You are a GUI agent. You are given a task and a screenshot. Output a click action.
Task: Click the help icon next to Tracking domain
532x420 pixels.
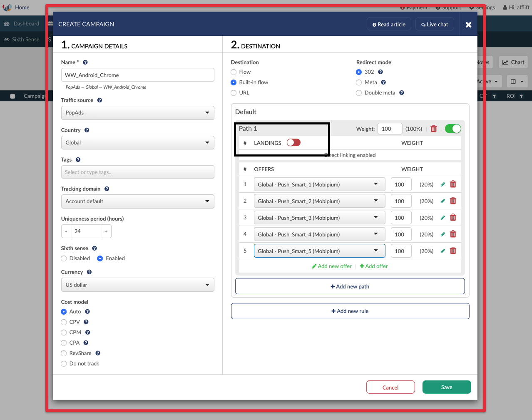[x=107, y=189]
